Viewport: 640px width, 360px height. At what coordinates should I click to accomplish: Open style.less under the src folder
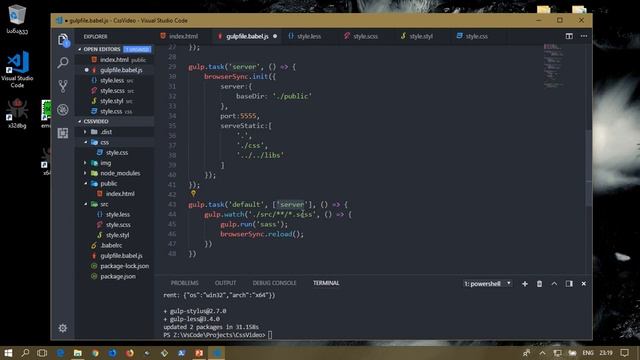[x=118, y=214]
